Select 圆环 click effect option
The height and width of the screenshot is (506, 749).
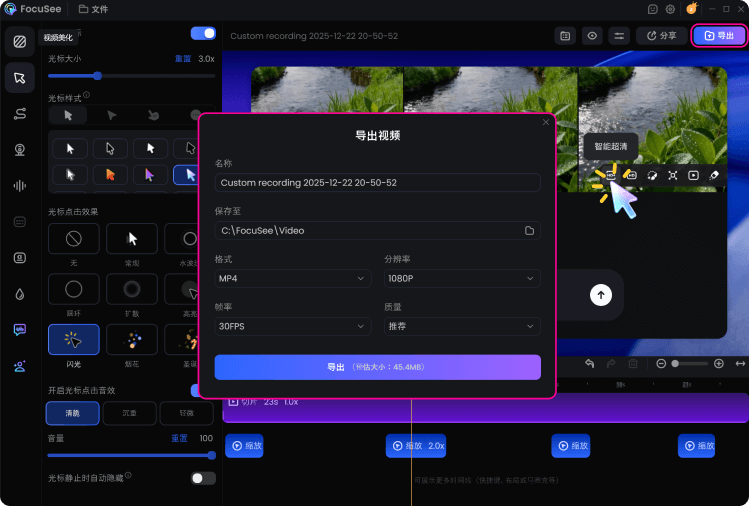74,289
